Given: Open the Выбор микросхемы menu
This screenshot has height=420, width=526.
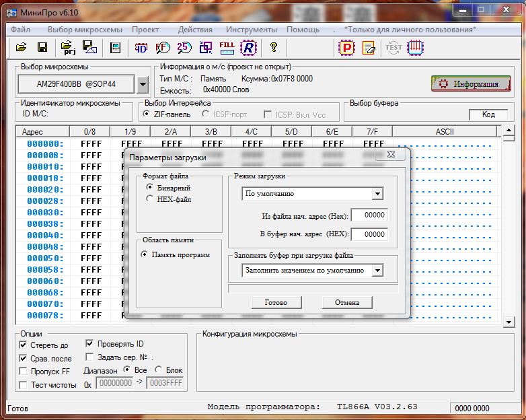Looking at the screenshot, I should (85, 30).
